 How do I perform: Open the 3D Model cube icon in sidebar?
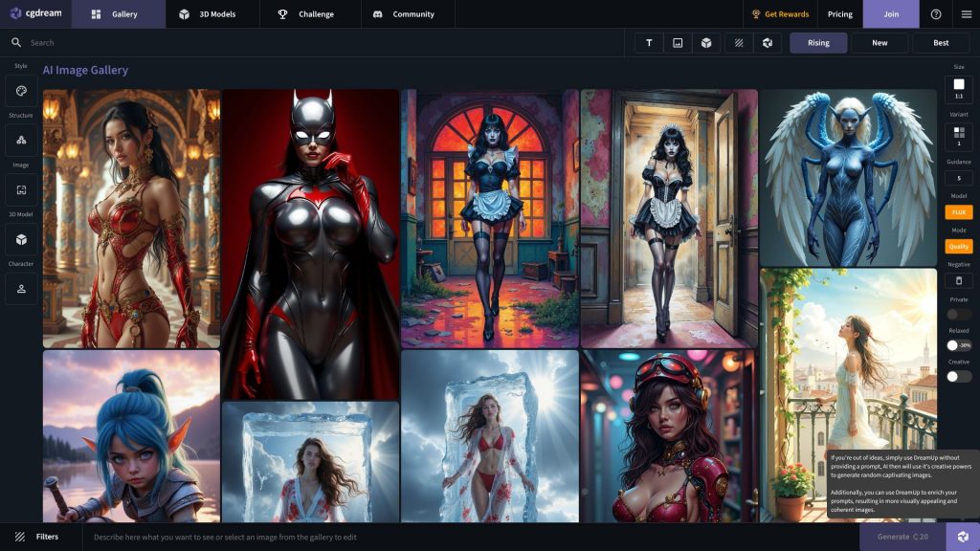coord(21,239)
